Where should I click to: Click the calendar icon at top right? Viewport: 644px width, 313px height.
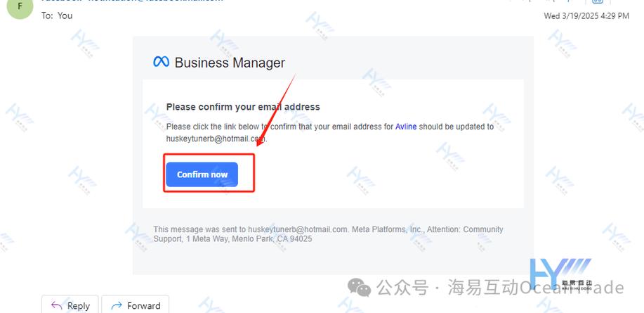click(x=598, y=1)
